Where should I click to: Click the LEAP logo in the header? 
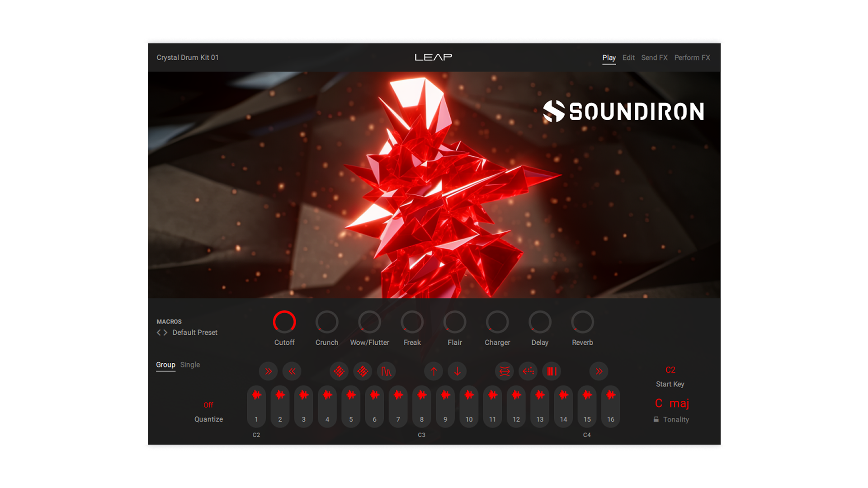434,57
